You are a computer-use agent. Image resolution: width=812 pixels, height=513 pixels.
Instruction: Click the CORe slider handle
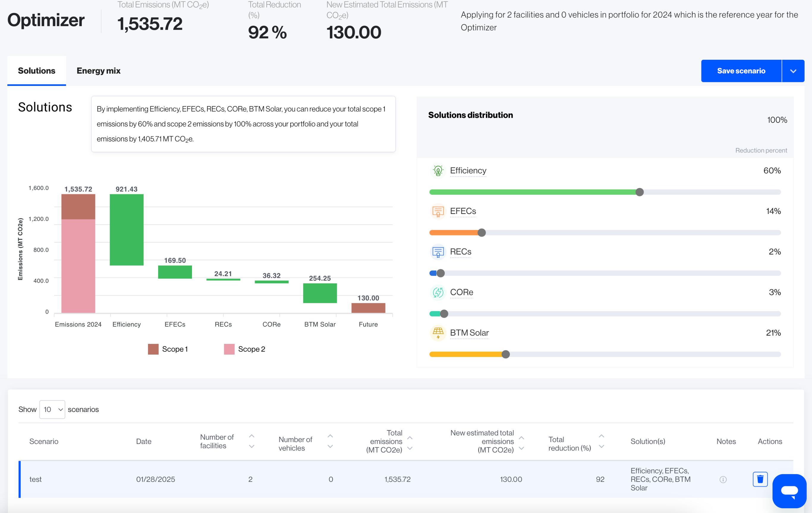point(444,314)
